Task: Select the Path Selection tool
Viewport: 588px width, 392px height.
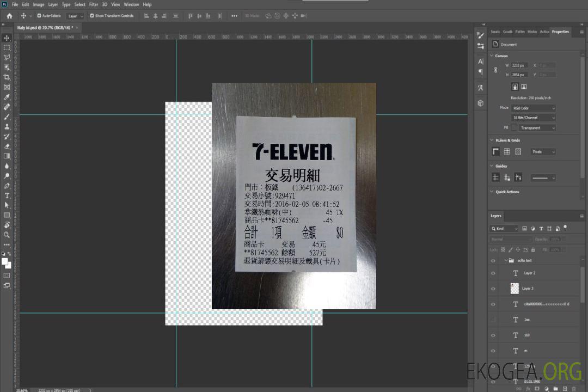Action: click(7, 205)
